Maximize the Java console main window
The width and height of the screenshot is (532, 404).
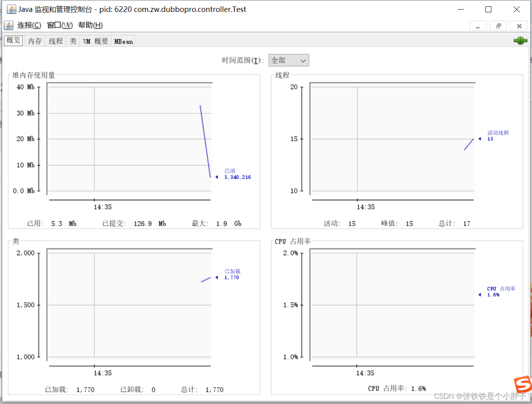tap(488, 9)
